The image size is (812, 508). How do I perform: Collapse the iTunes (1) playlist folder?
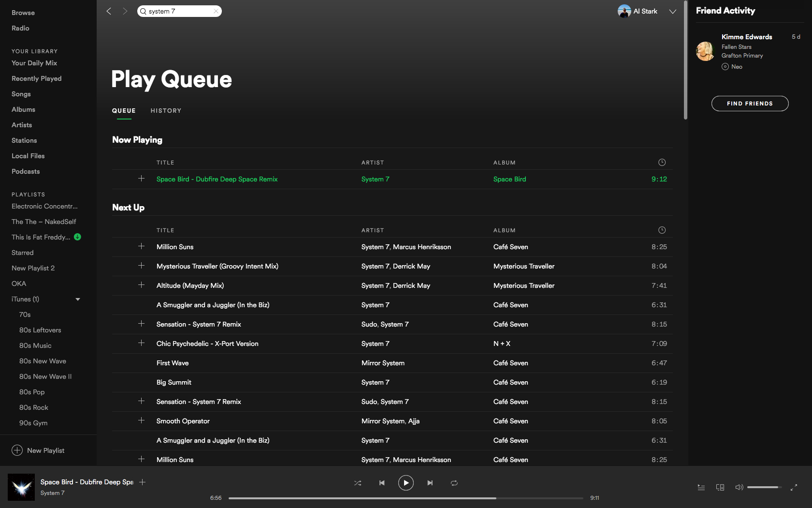[x=78, y=299]
